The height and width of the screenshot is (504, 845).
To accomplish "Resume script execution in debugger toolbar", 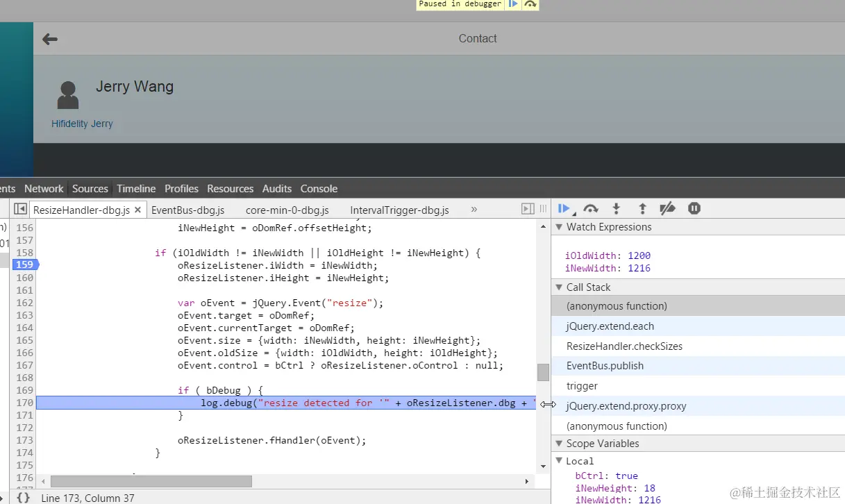I will [x=564, y=208].
